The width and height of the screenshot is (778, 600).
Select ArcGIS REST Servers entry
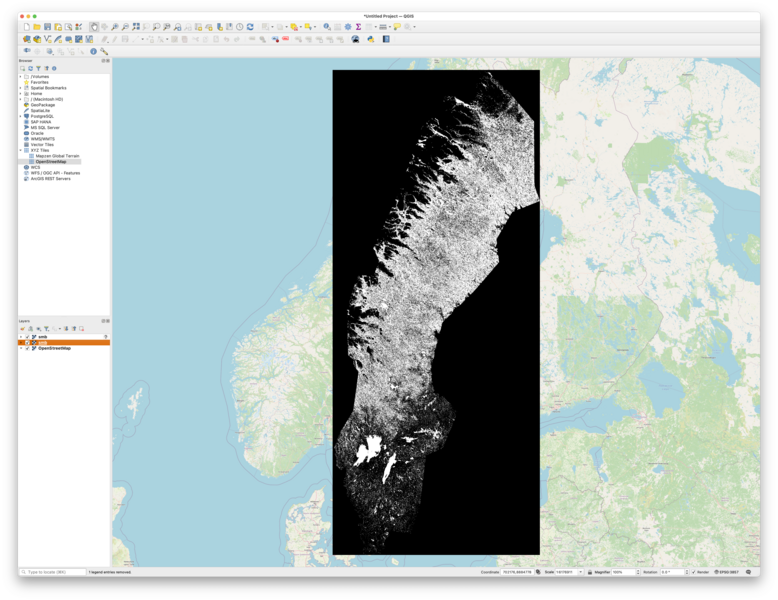[x=50, y=179]
